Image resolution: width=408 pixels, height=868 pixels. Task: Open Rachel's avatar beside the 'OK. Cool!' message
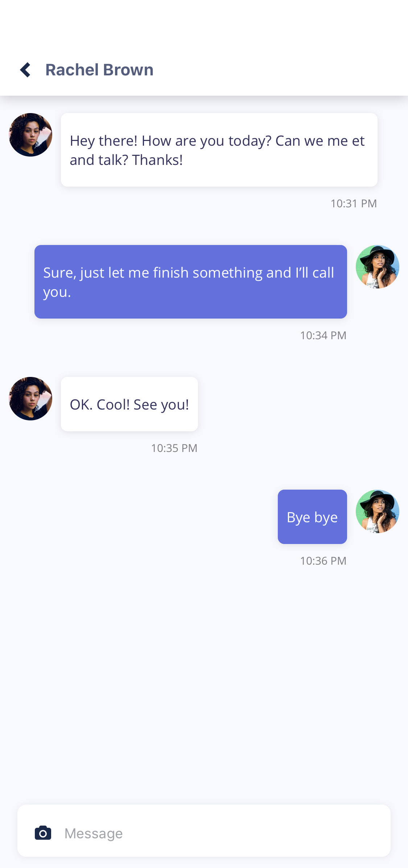coord(30,399)
